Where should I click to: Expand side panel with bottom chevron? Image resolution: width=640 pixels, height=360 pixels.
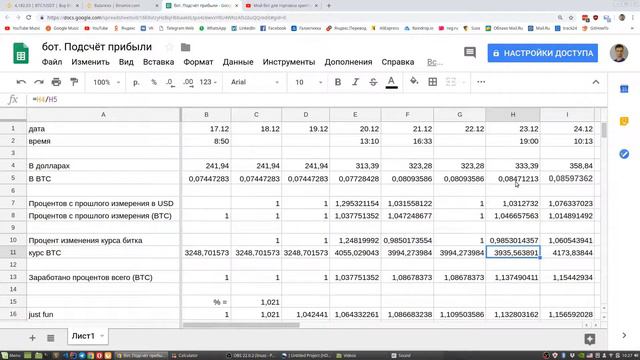(x=624, y=335)
